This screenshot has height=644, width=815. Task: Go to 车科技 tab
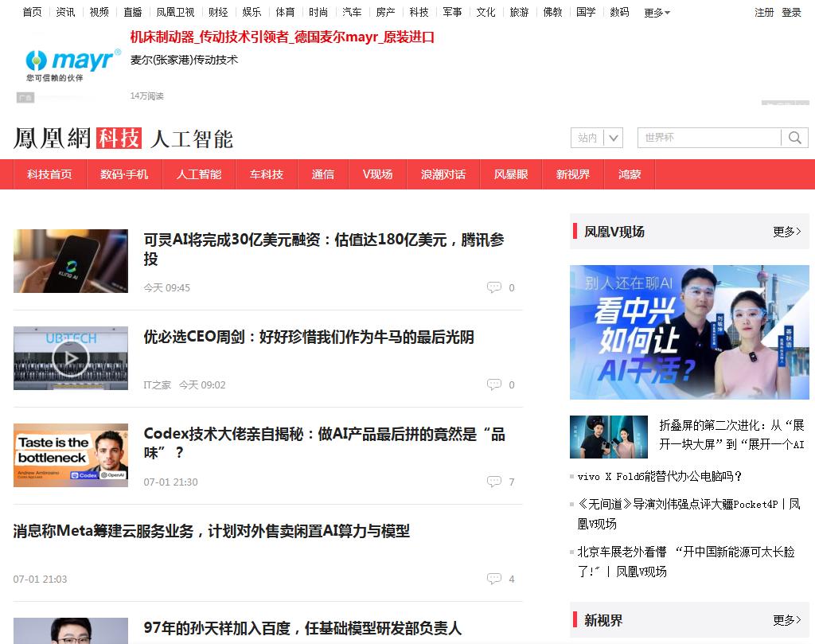coord(266,174)
